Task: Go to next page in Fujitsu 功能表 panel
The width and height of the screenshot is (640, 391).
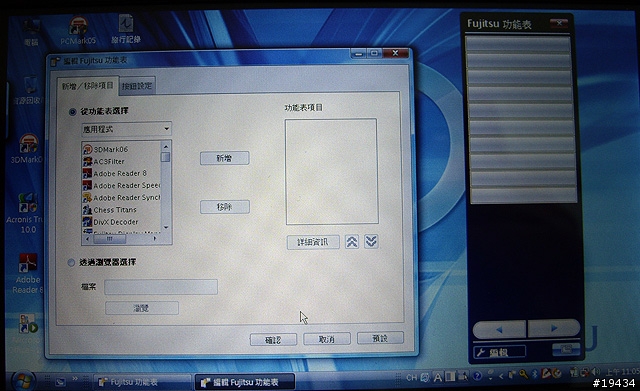Action: [x=554, y=328]
